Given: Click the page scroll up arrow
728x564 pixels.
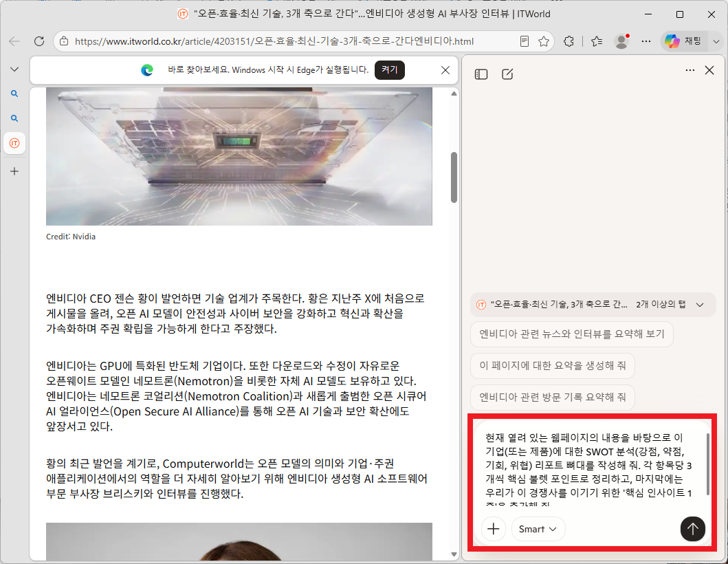Looking at the screenshot, I should 454,94.
